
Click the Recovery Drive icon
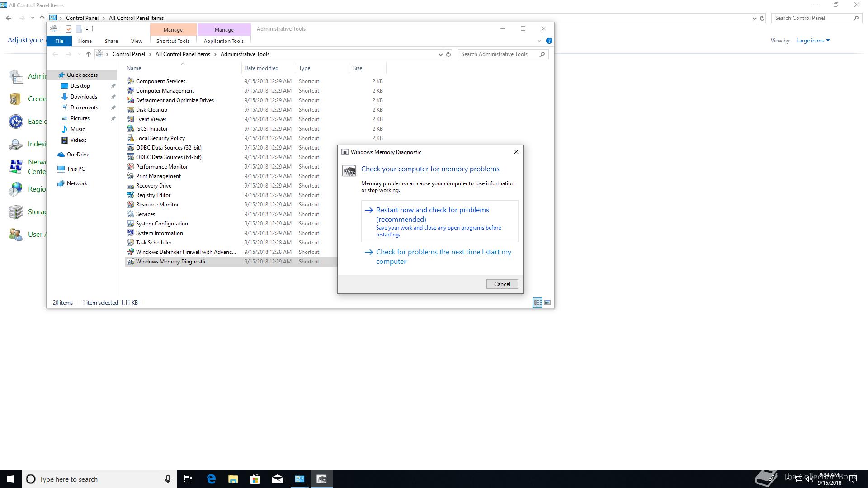click(131, 186)
